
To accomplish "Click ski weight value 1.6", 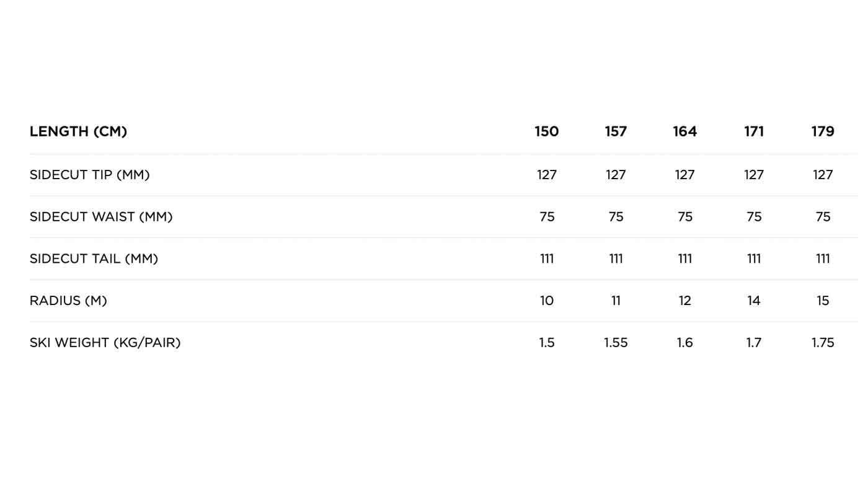I will (685, 342).
